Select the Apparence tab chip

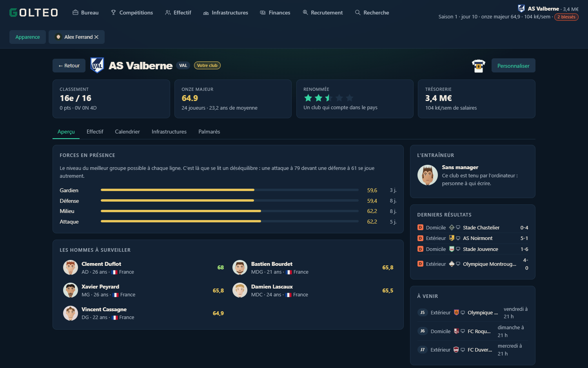click(27, 37)
